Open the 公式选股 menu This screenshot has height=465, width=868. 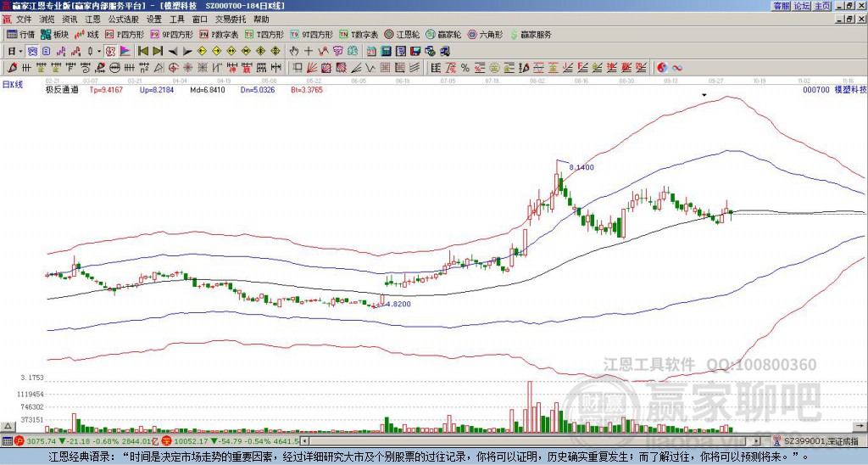[123, 20]
